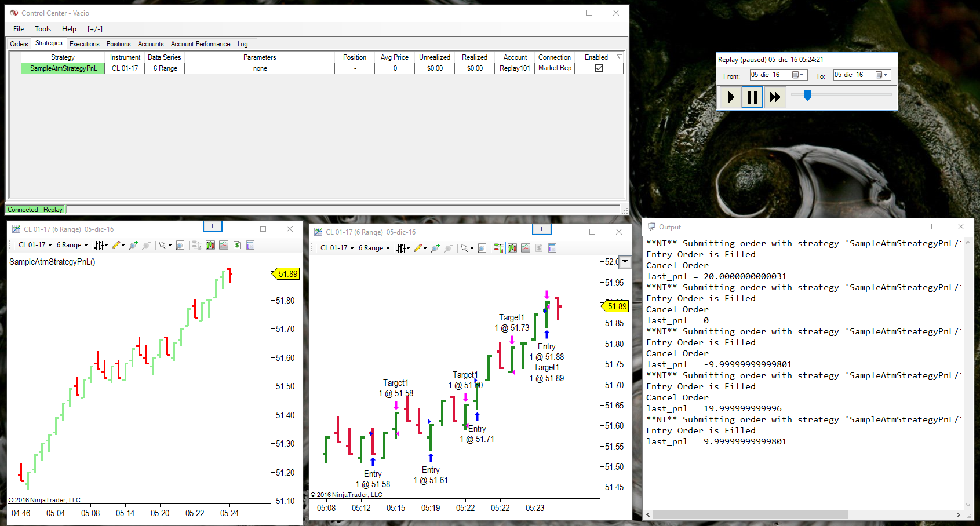The width and height of the screenshot is (980, 526).
Task: Open zoom frame magnifier in left chart
Action: point(180,245)
